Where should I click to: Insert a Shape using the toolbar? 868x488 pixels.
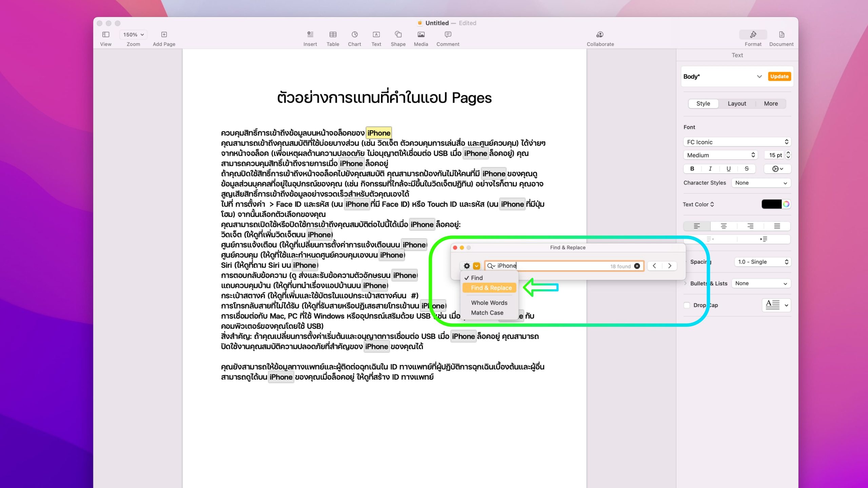398,35
